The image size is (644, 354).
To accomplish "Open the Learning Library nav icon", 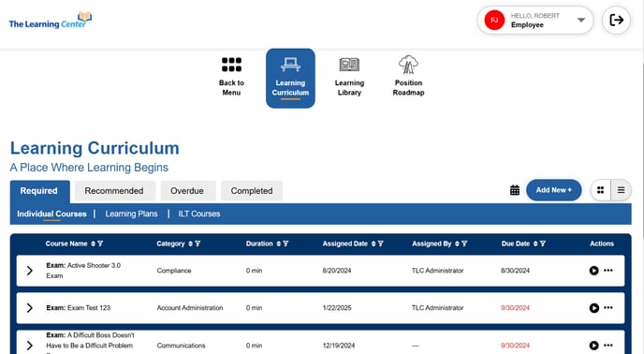I will point(349,65).
